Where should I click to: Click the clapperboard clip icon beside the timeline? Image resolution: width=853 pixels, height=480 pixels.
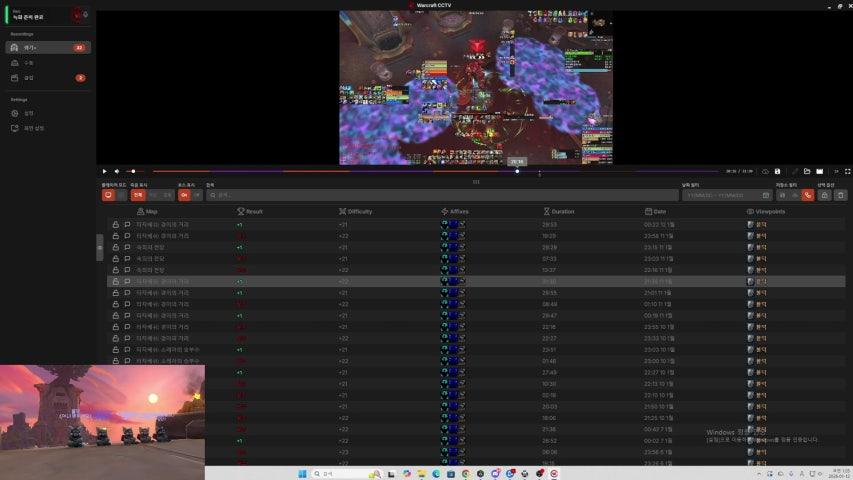(x=819, y=171)
